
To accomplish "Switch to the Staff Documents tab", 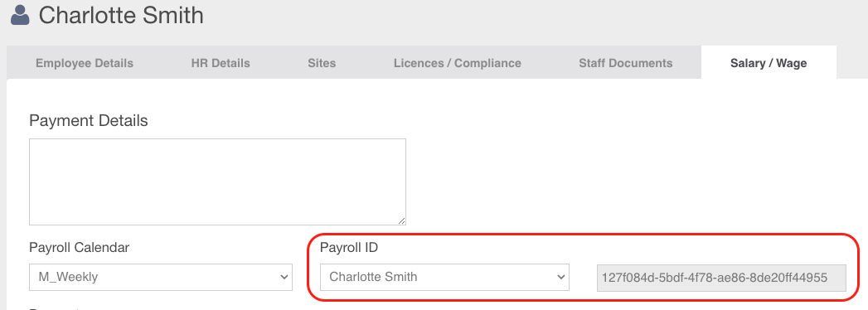I will click(626, 63).
